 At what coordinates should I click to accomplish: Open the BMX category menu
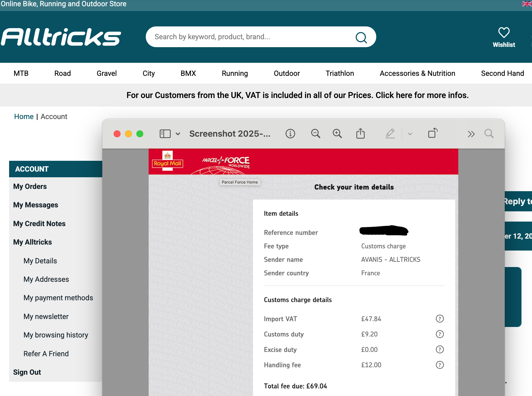(188, 73)
